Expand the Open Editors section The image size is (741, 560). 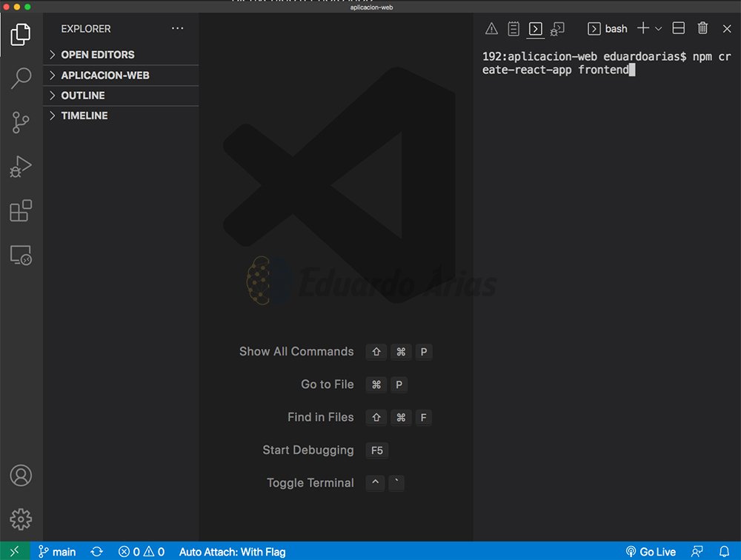[121, 55]
